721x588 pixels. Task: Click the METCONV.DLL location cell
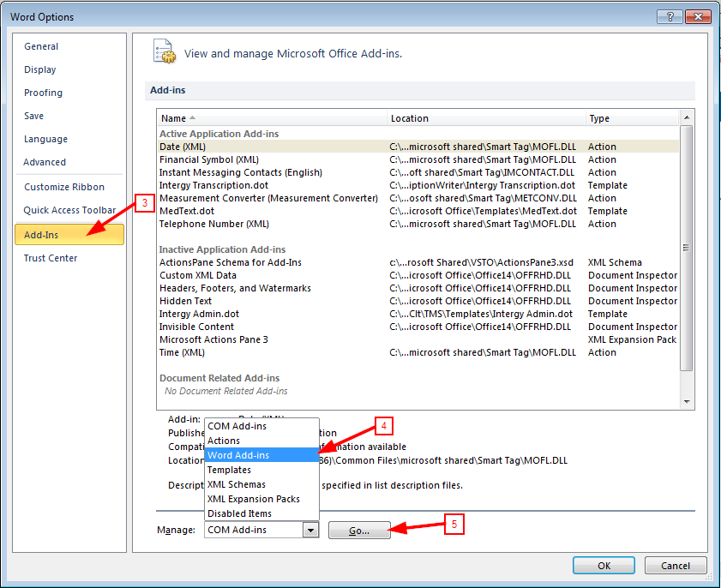483,198
